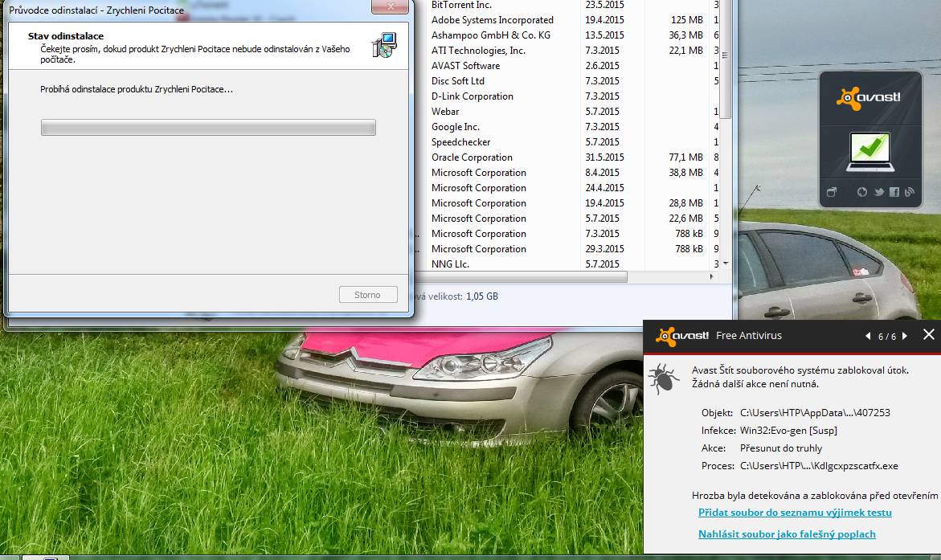Click the 77,1 MB size value
Screen dimensions: 941x560
(x=685, y=157)
